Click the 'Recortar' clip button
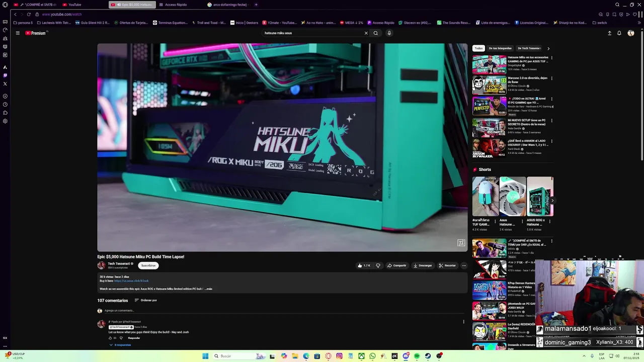The width and height of the screenshot is (644, 362). point(447,265)
